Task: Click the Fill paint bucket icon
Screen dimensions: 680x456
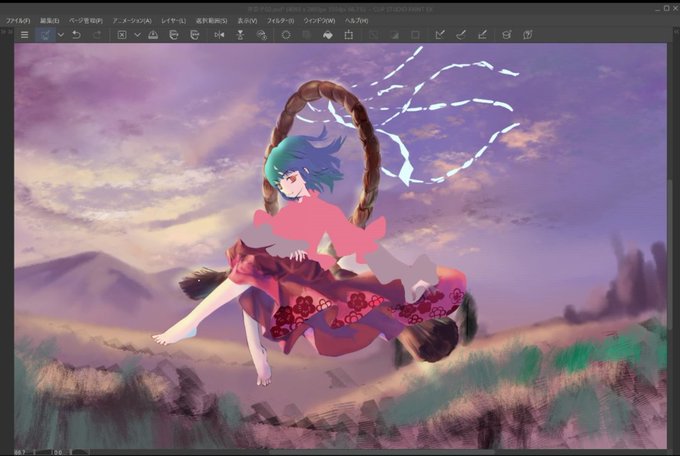Action: 327,35
